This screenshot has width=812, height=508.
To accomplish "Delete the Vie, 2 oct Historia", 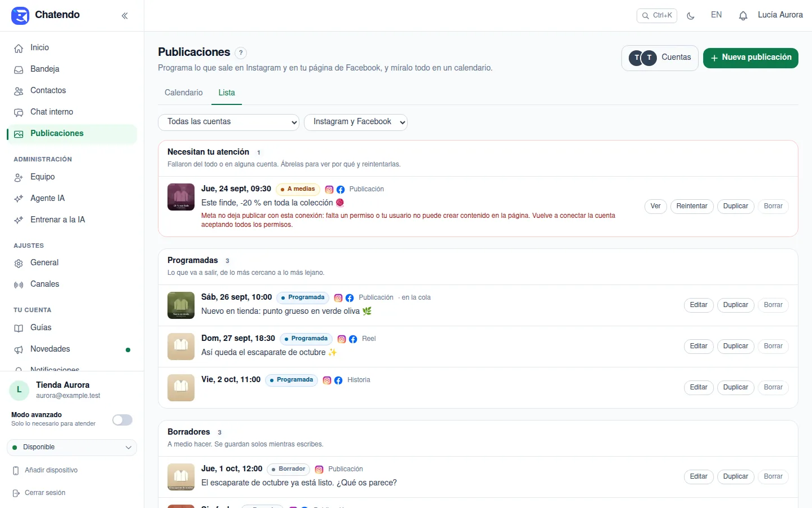I will click(x=773, y=388).
